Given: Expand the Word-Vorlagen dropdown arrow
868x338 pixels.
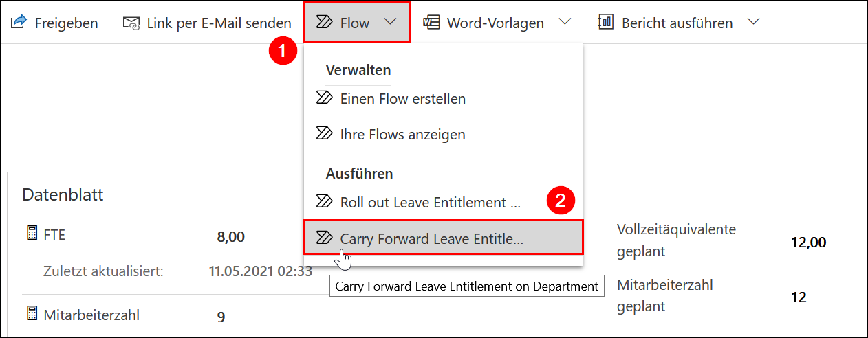Looking at the screenshot, I should tap(565, 23).
